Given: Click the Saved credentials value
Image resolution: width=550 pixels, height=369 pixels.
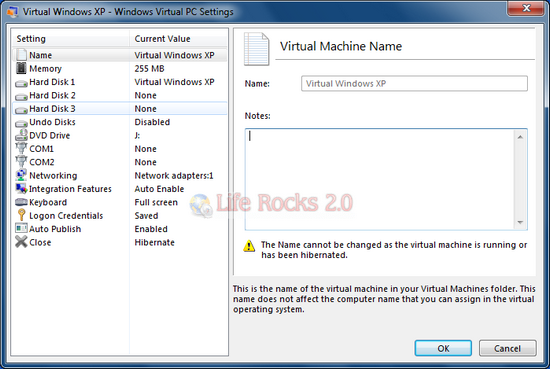Looking at the screenshot, I should [146, 215].
